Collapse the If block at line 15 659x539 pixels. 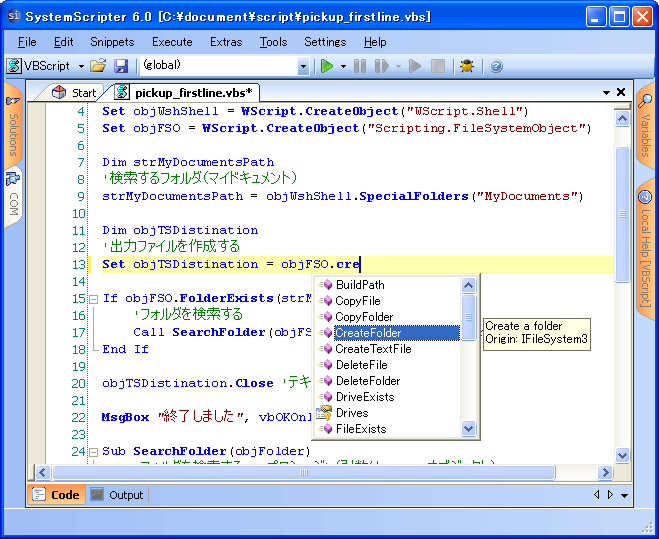[x=93, y=298]
